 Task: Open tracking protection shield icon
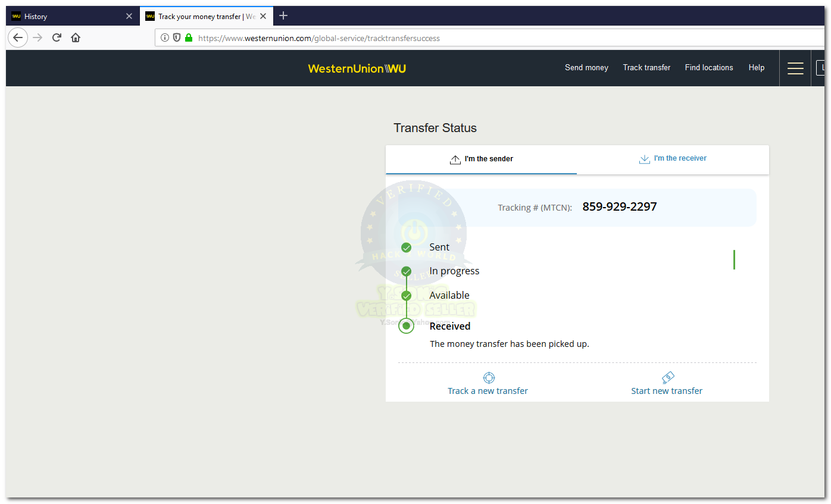177,37
